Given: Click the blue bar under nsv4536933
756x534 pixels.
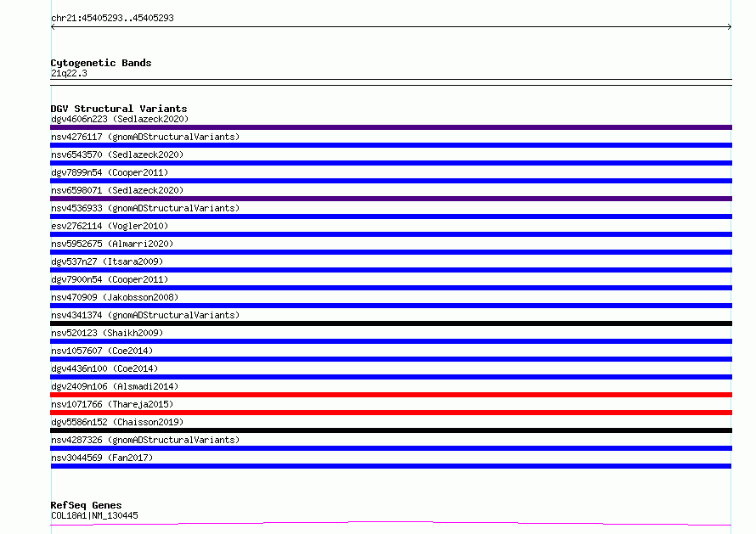Looking at the screenshot, I should click(391, 216).
